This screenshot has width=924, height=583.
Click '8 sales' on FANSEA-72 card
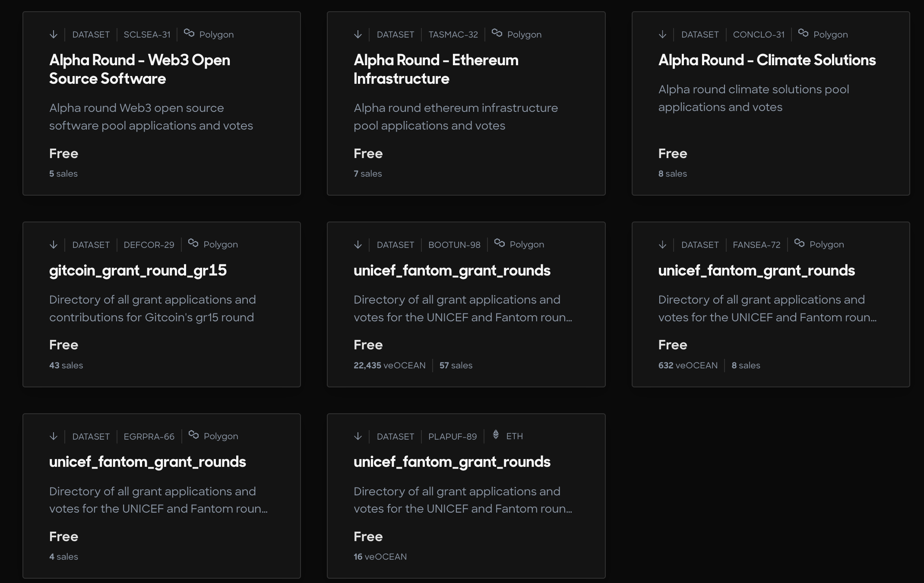[746, 365]
